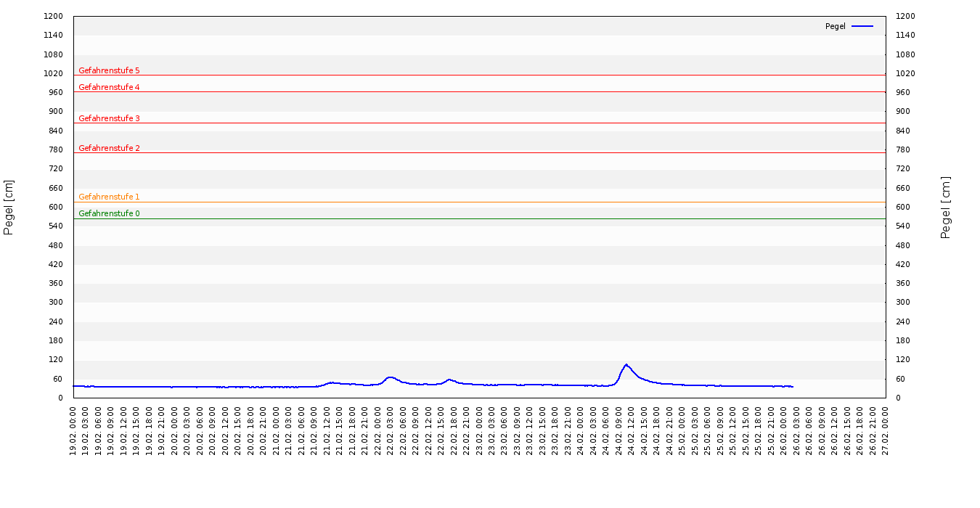
Task: Click the Pegel legend label
Action: pos(835,26)
